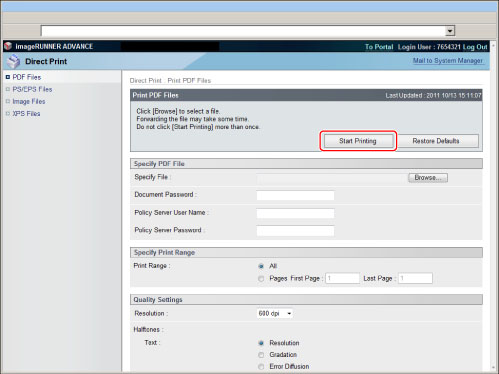Image resolution: width=499 pixels, height=374 pixels.
Task: Click the First Page number field
Action: (342, 278)
